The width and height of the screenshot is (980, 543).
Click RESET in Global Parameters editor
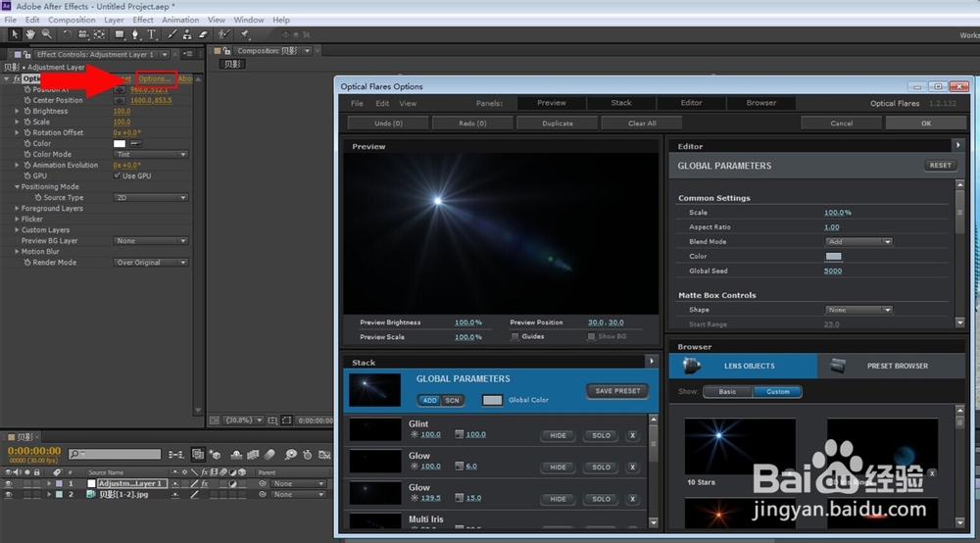pos(940,166)
